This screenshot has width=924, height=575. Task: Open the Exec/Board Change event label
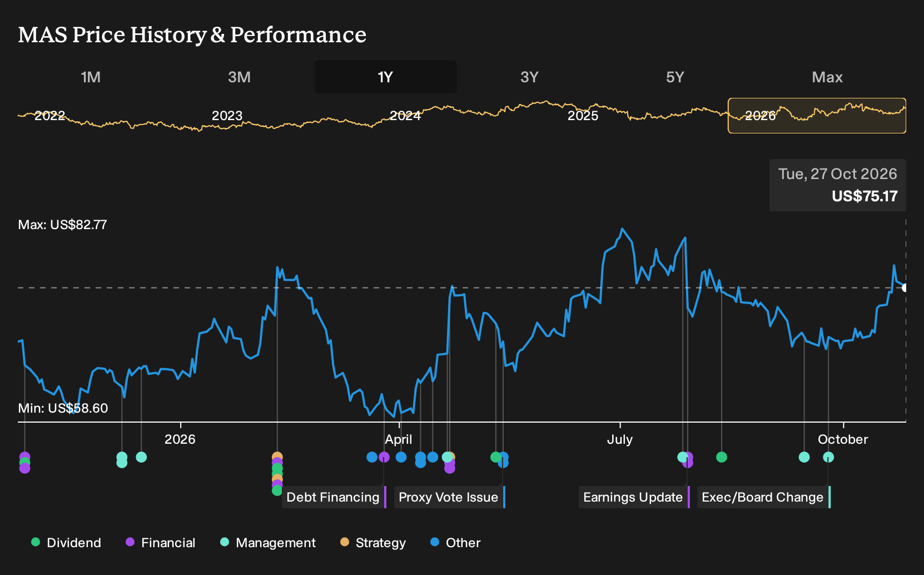pos(763,497)
